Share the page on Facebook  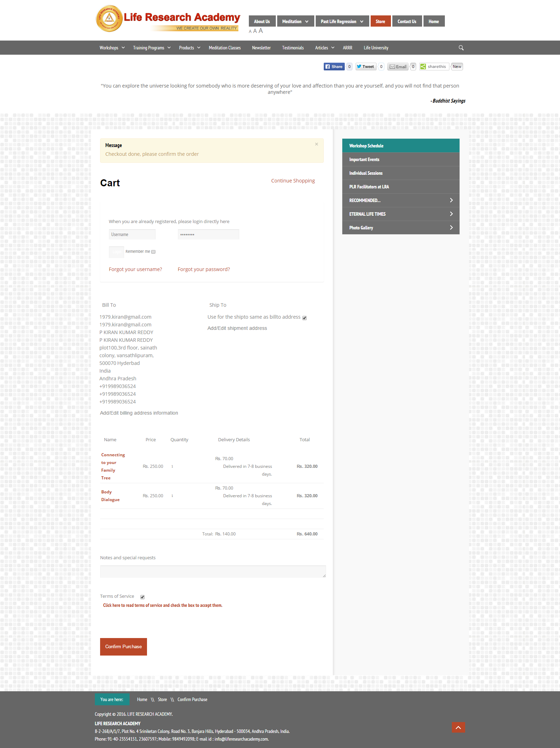pyautogui.click(x=334, y=67)
